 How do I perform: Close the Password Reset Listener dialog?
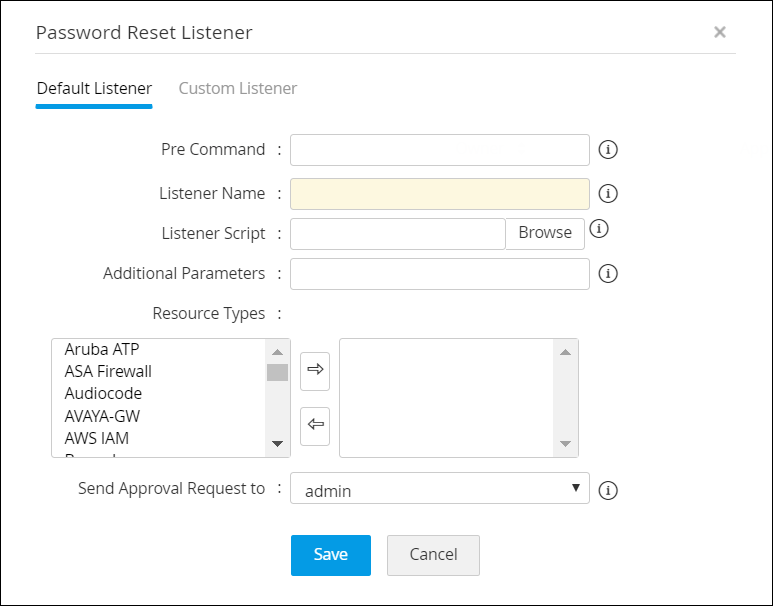[720, 32]
